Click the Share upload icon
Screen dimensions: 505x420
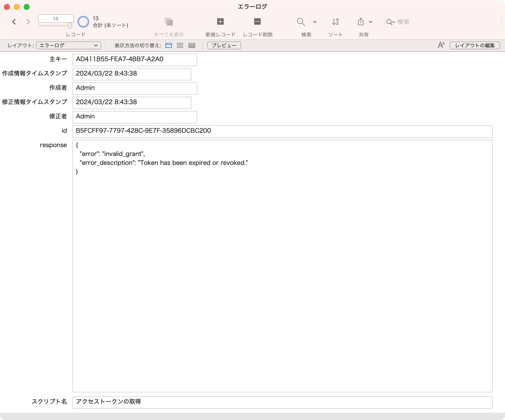pyautogui.click(x=361, y=22)
